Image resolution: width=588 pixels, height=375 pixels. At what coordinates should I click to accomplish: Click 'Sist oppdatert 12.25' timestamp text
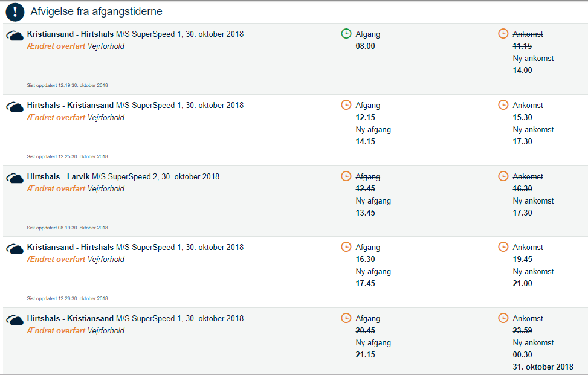tap(67, 156)
